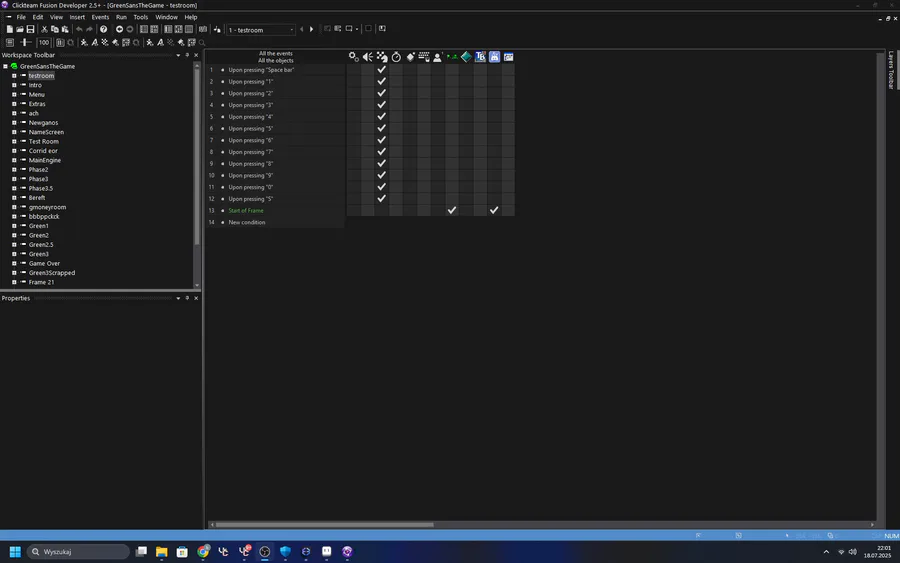Select the Special conditions gears object icon
This screenshot has width=900, height=563.
coord(354,57)
